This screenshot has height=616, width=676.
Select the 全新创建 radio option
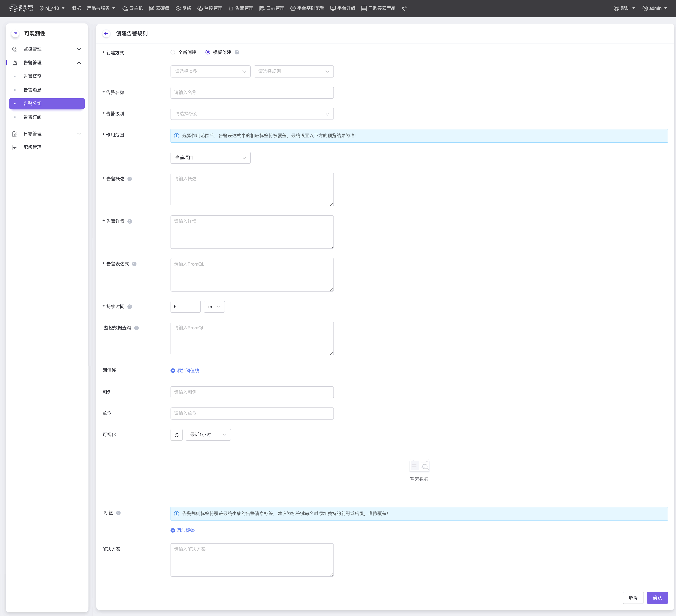(173, 52)
